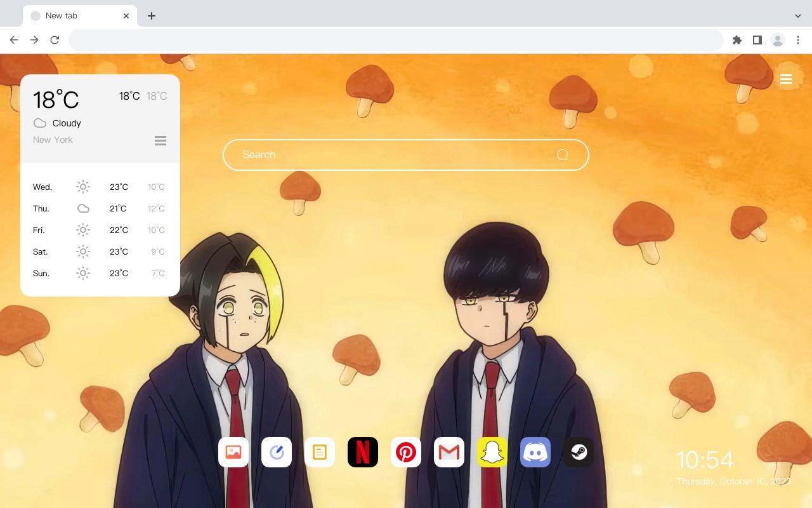This screenshot has width=812, height=508.
Task: Select the Sun. forecast row
Action: [100, 273]
